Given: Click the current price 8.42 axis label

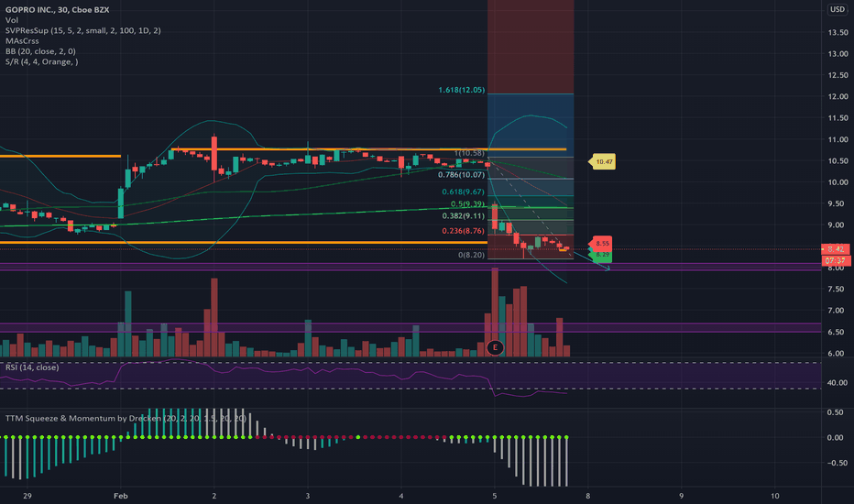Looking at the screenshot, I should (836, 249).
